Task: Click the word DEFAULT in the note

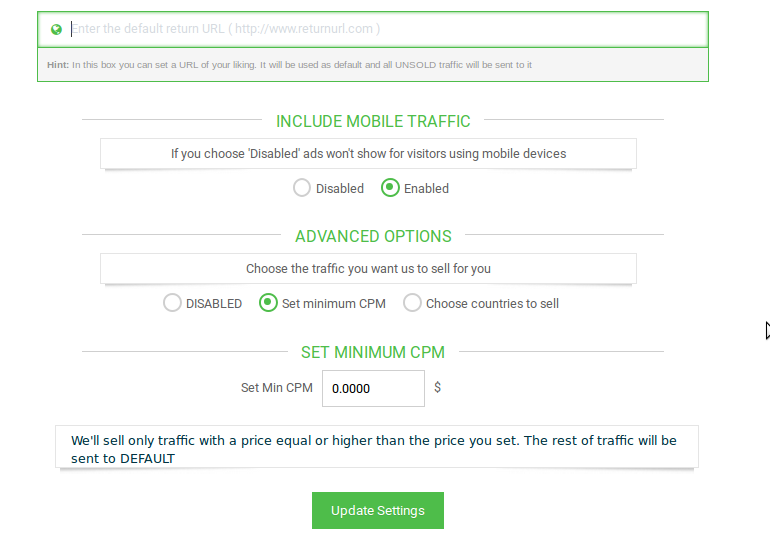Action: click(147, 459)
